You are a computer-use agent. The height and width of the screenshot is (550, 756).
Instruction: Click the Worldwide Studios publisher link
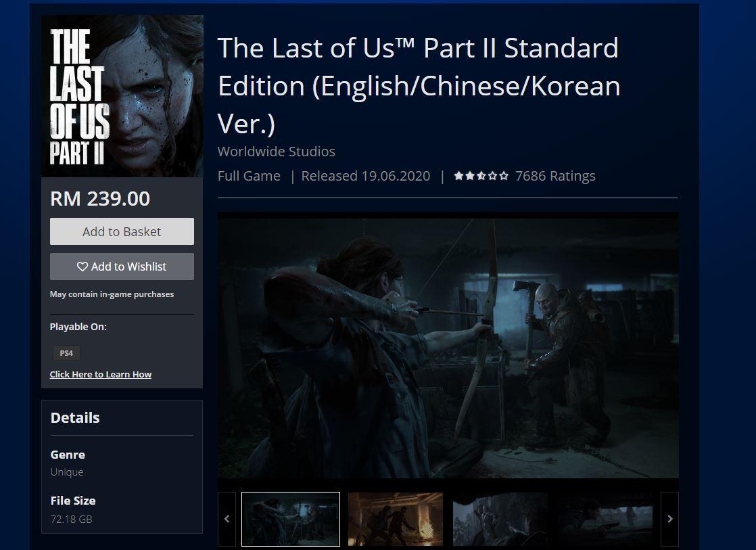coord(277,152)
